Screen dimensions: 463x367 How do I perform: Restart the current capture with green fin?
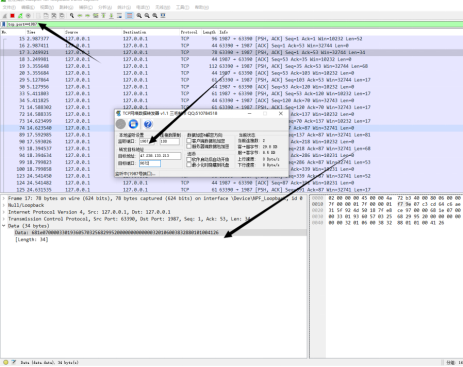coord(20,16)
